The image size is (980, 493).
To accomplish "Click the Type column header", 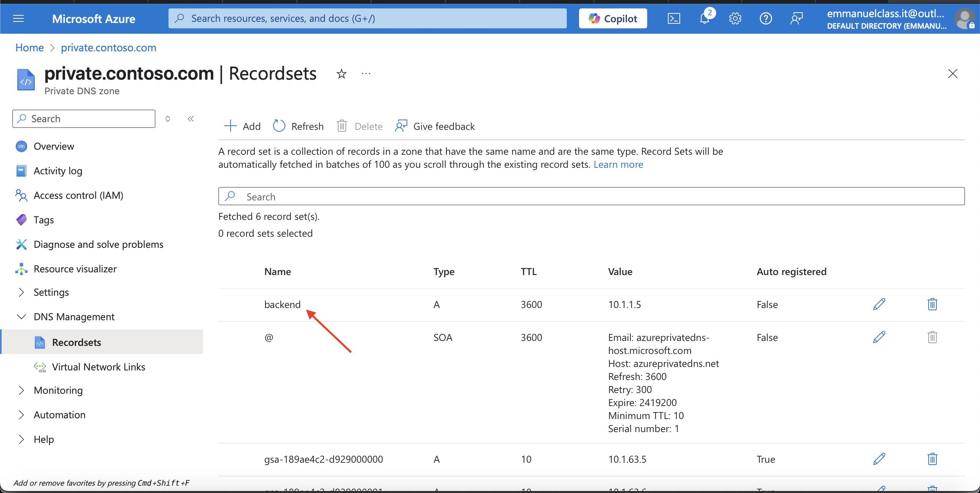I will point(444,272).
